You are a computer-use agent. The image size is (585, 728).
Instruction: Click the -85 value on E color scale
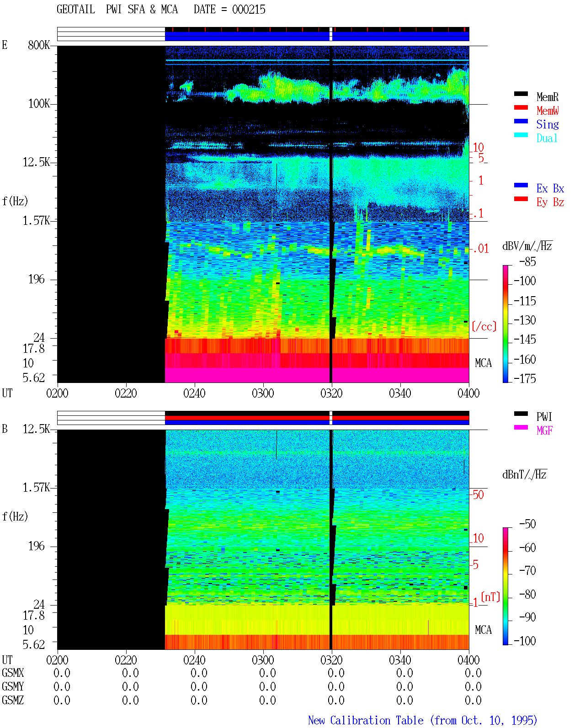(x=528, y=262)
